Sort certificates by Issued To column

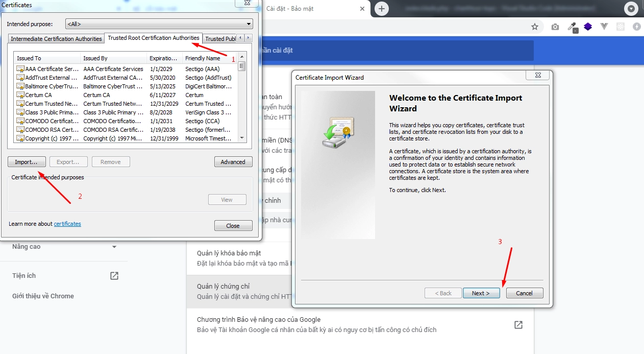tap(47, 58)
